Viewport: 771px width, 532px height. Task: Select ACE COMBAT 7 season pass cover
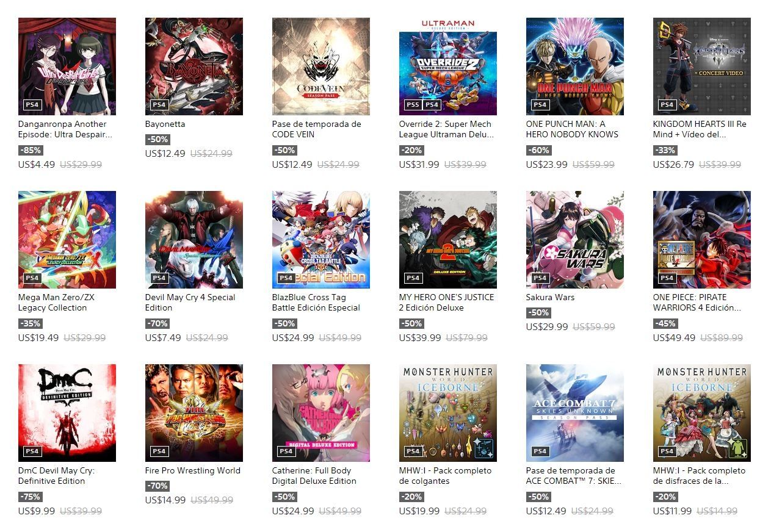click(575, 413)
